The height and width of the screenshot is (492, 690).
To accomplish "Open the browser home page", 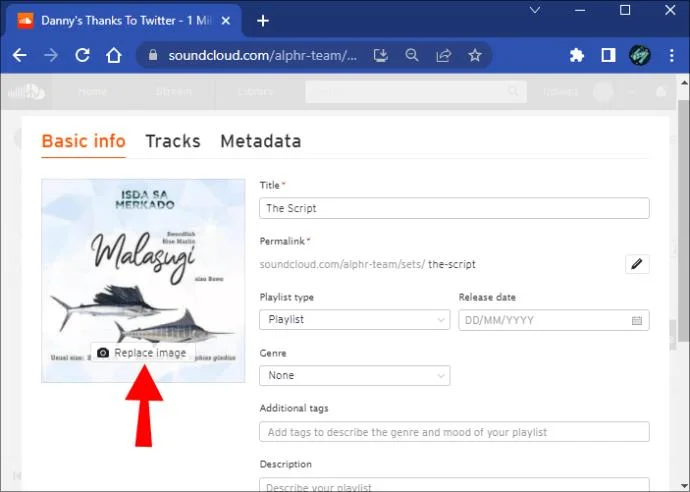I will tap(114, 55).
